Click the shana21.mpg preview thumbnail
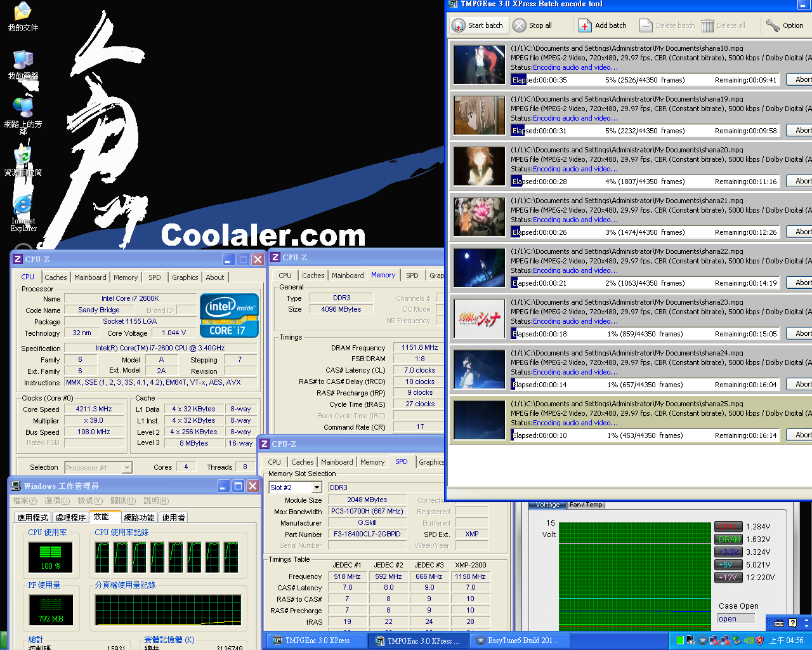 tap(480, 216)
